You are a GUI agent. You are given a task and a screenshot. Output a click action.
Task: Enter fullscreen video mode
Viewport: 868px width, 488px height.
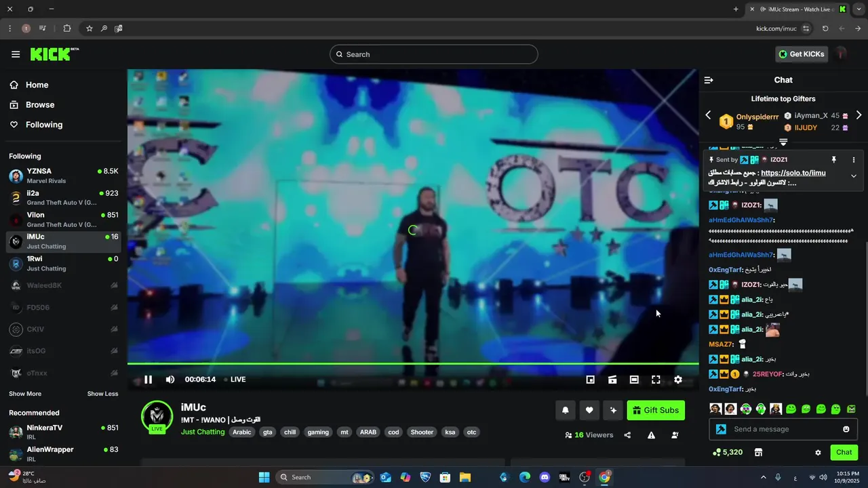click(x=656, y=380)
